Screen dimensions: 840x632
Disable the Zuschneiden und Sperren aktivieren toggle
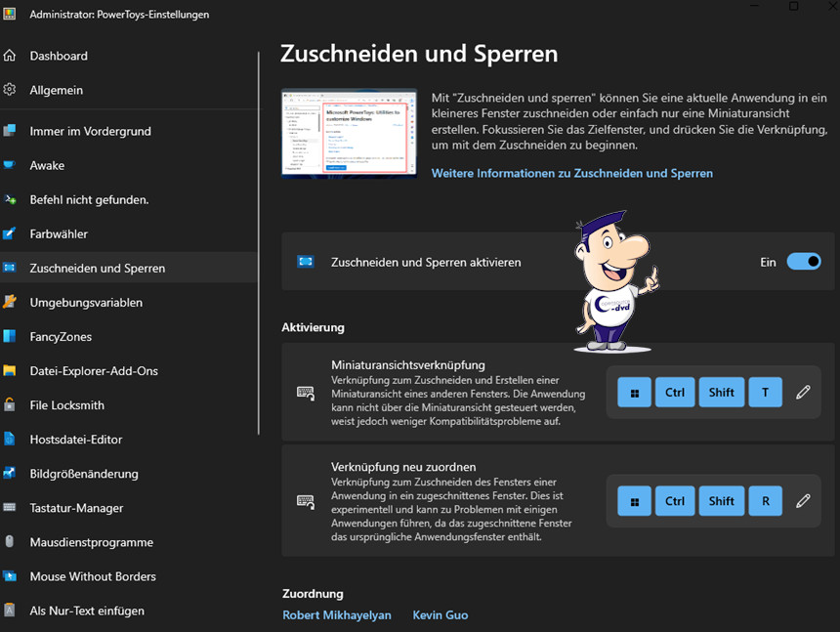pos(804,262)
